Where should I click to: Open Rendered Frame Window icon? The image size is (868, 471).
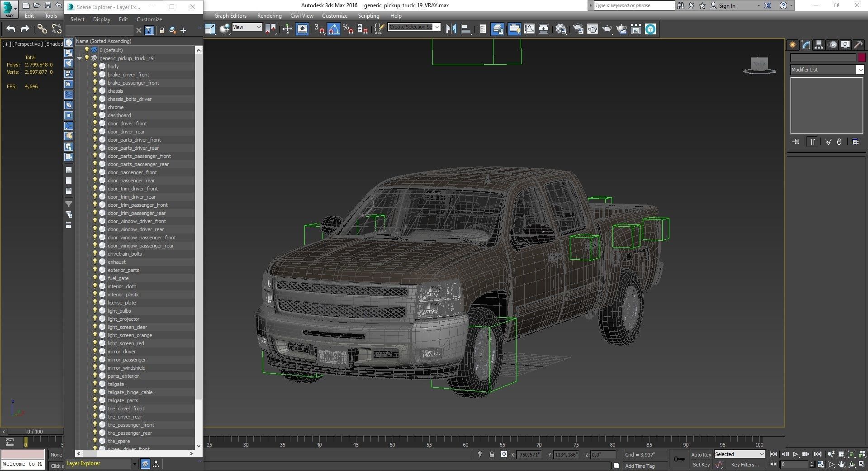tap(593, 29)
